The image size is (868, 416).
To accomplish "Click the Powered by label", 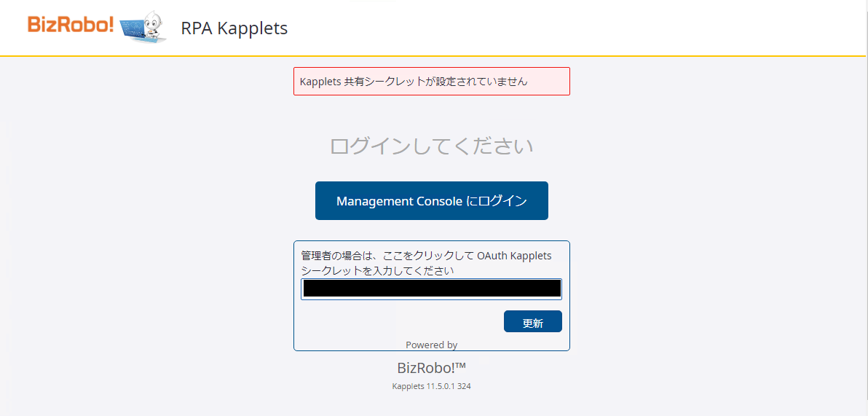I will pos(431,345).
